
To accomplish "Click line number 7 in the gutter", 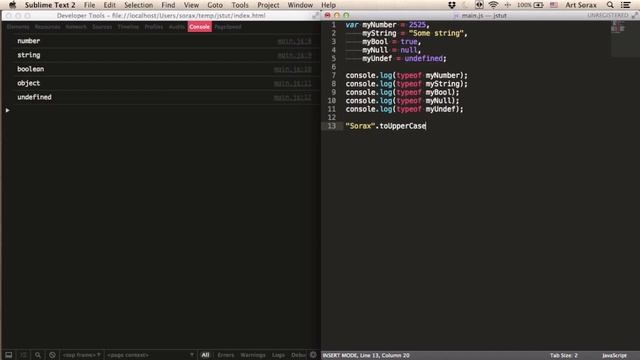I will (333, 76).
